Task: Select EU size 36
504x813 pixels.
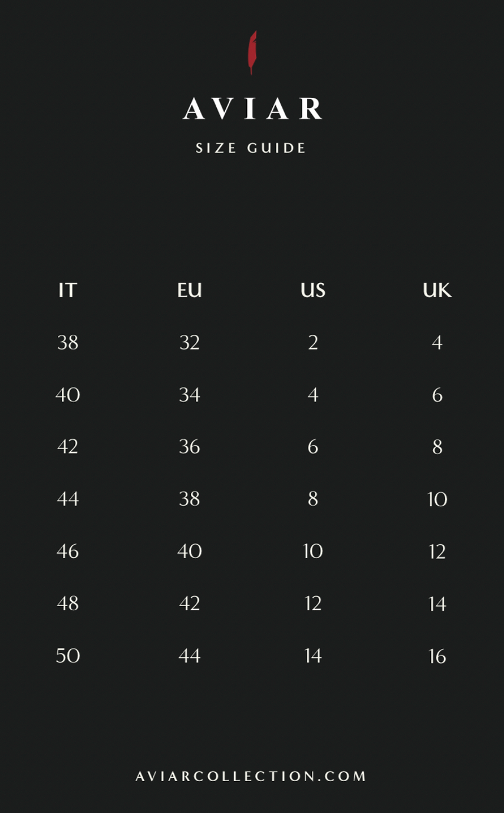Action: coord(190,447)
